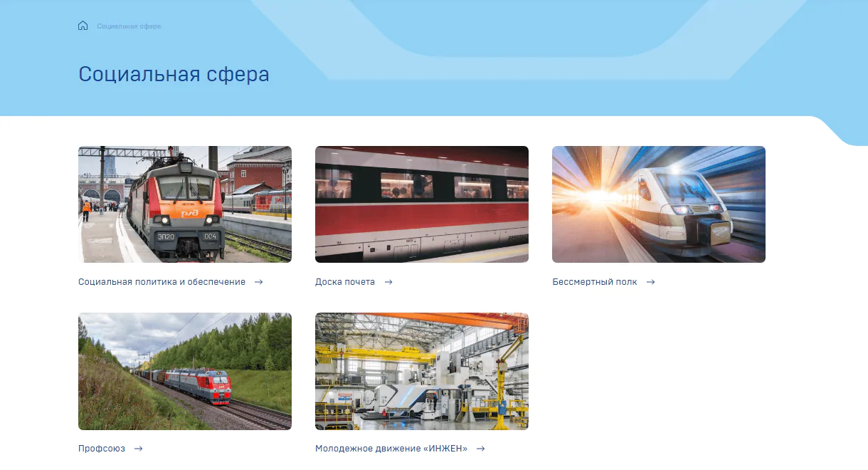Screen dimensions: 868x470
Task: Click the home icon in breadcrumb
Action: point(83,26)
